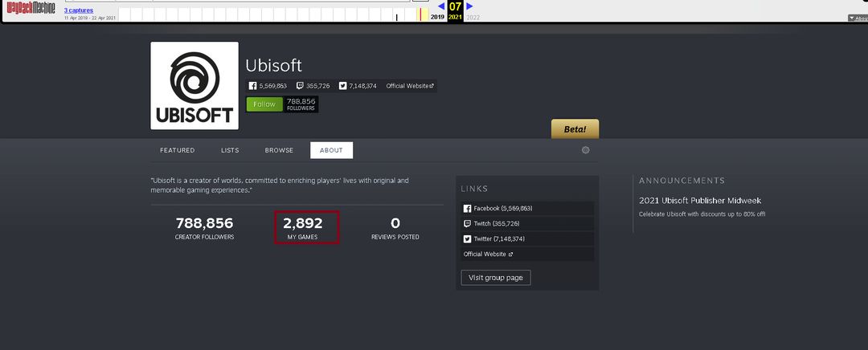
Task: Select the About tab
Action: point(331,150)
